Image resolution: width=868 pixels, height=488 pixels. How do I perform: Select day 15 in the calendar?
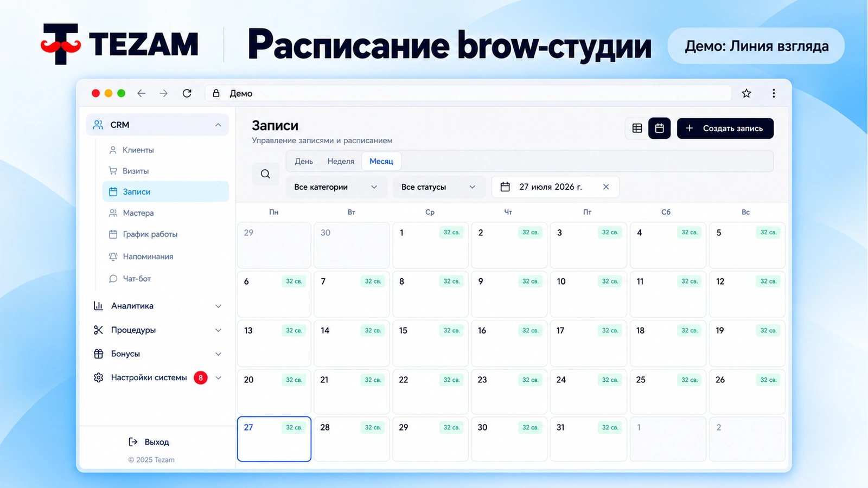430,343
